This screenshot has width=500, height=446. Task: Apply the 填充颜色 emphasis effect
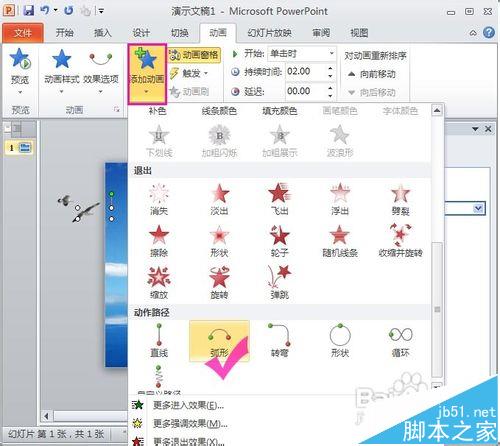tap(279, 111)
